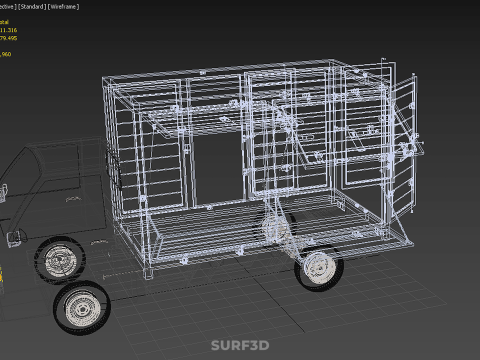Open the partially visible Perspective viewport label menu

coord(8,7)
